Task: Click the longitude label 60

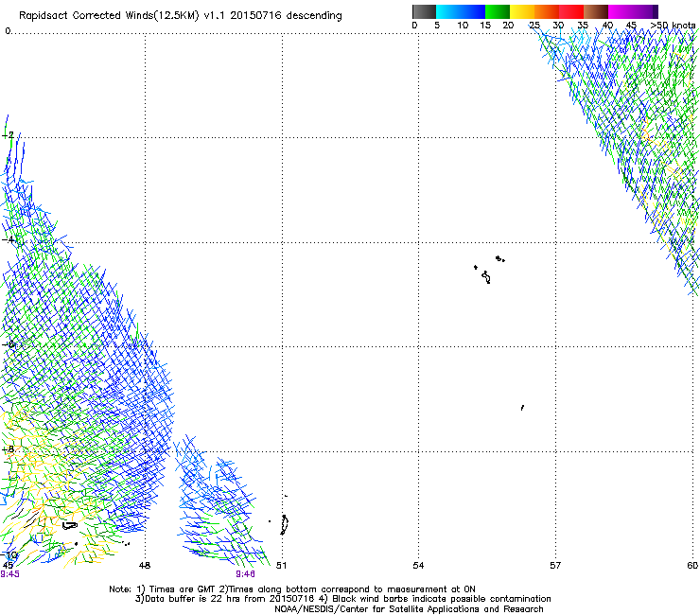Action: 692,566
